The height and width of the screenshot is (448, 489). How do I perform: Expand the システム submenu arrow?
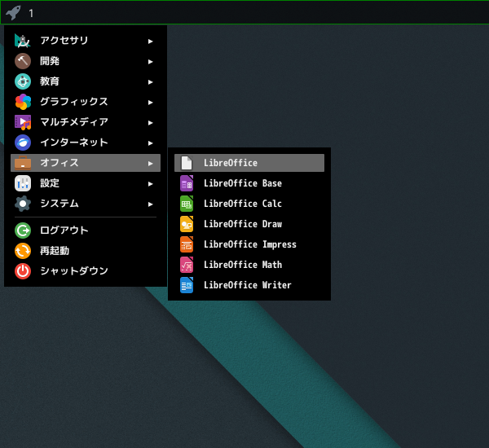tap(150, 204)
